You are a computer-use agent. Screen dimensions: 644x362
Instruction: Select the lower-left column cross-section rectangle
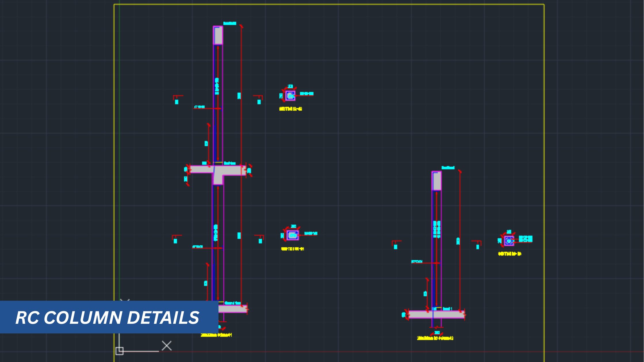click(x=293, y=235)
